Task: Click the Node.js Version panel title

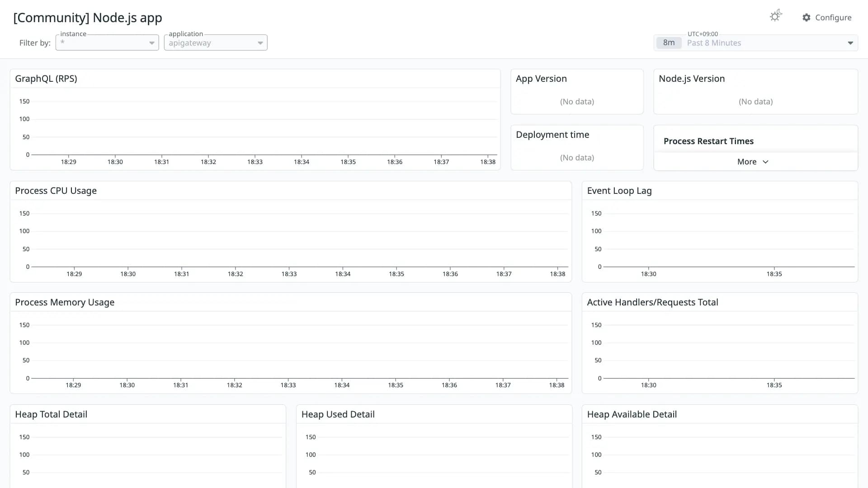Action: 692,79
